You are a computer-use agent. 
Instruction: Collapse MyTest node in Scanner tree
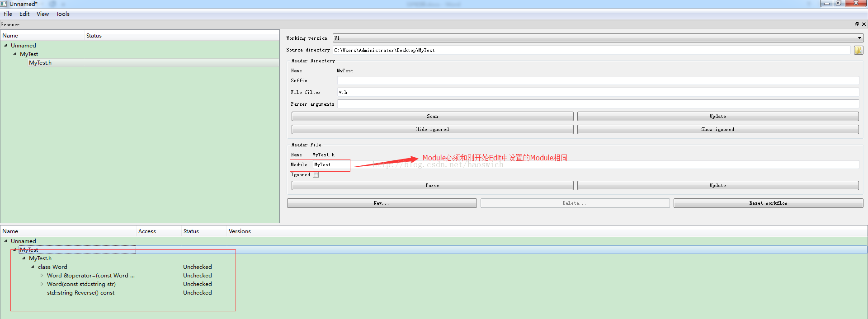tap(14, 54)
